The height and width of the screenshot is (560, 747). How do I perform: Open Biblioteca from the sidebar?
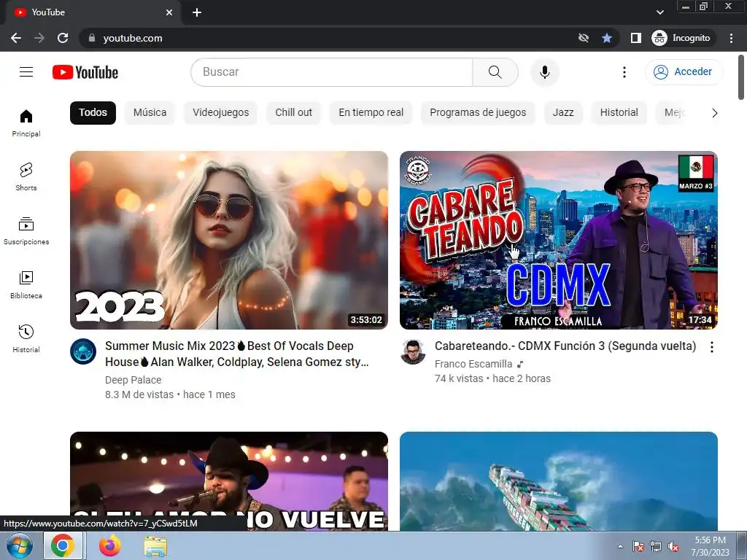click(x=26, y=285)
